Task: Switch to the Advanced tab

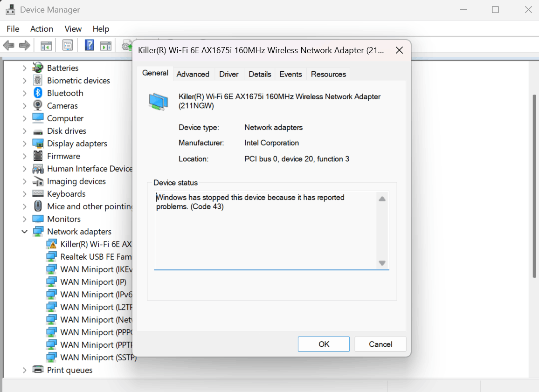Action: coord(193,74)
